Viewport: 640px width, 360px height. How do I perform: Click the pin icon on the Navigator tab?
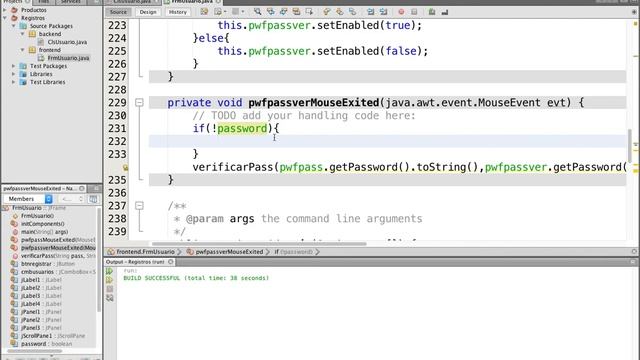click(82, 189)
